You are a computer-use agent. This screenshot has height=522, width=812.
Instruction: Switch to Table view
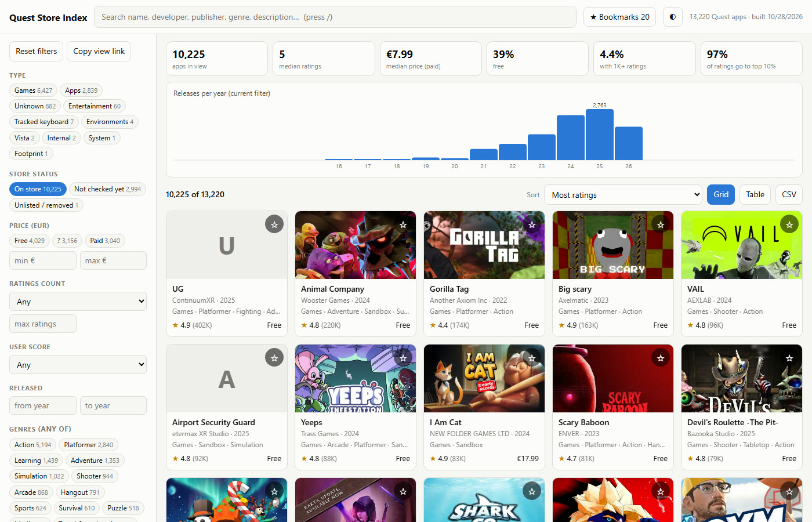[x=755, y=195]
